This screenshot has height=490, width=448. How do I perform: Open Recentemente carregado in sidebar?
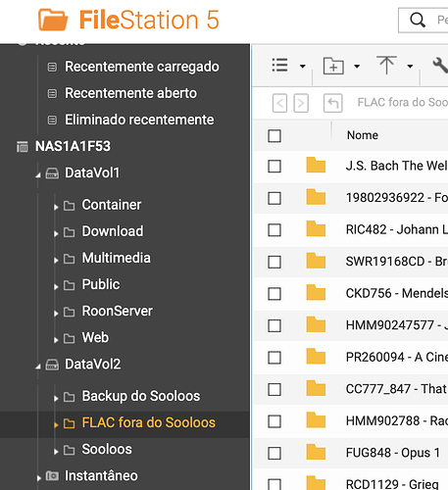pos(142,67)
